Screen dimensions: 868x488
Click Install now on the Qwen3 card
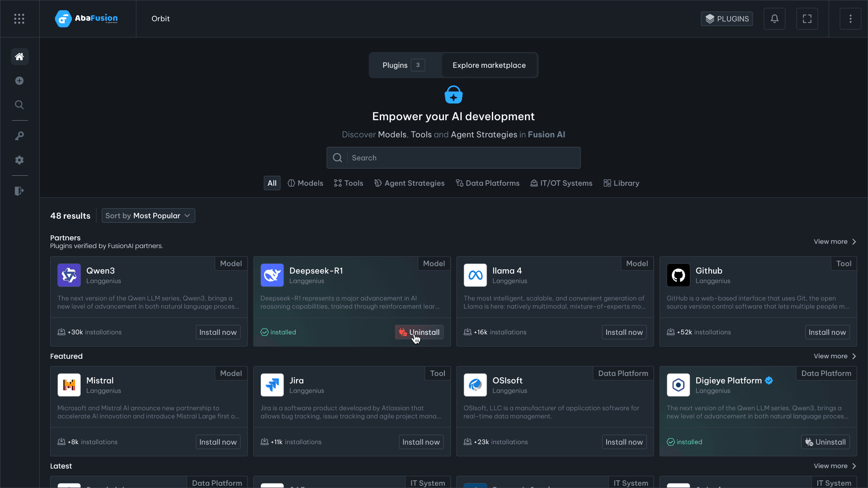(218, 332)
